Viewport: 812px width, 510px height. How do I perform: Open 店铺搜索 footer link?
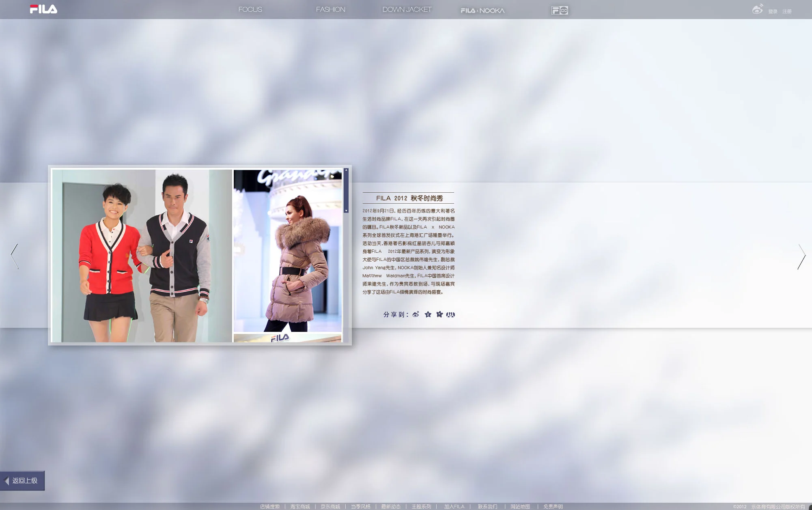click(270, 506)
